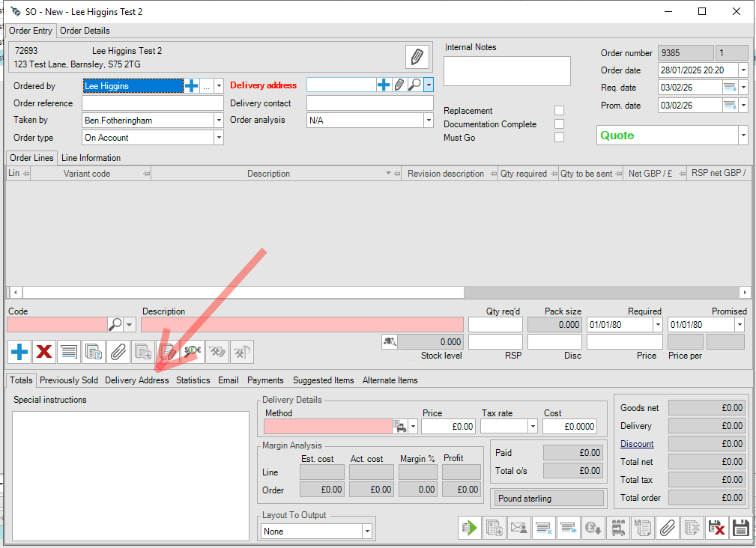Click the Qty required column header
Screen dimensions: 756x548
[x=527, y=174]
